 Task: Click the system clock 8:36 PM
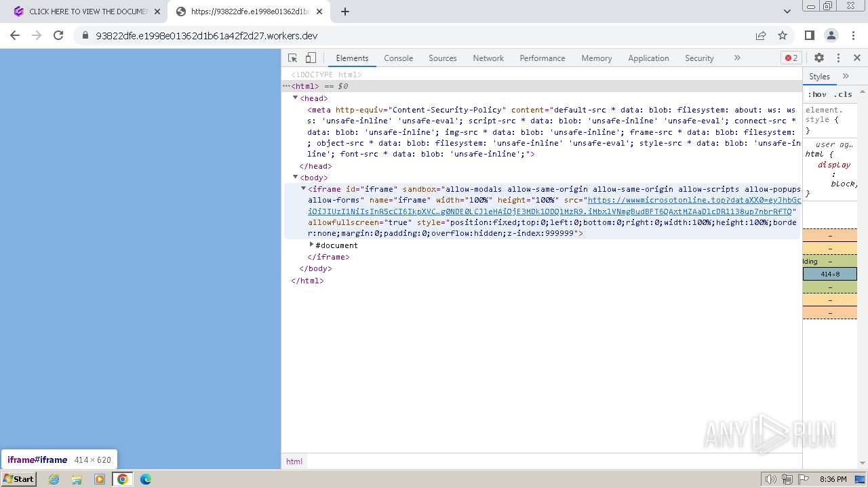tap(833, 479)
